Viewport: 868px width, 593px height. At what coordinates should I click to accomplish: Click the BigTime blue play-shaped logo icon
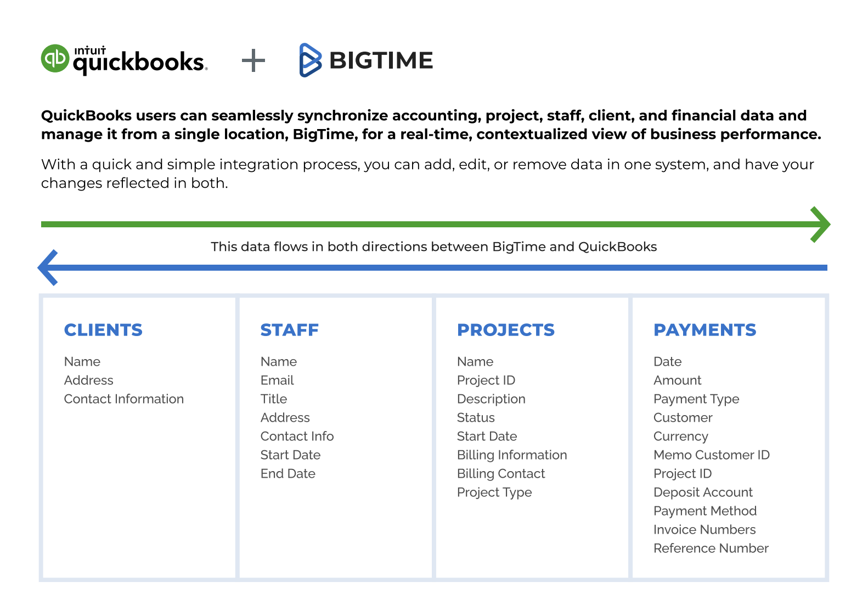click(310, 60)
